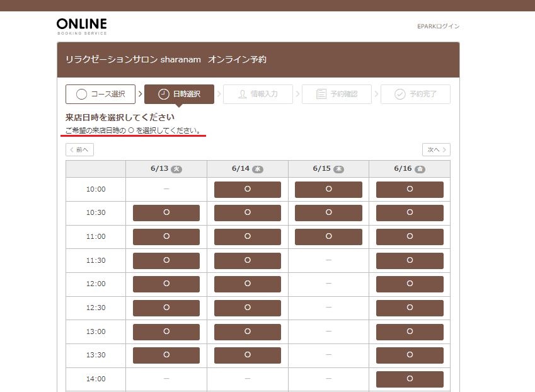535x392 pixels.
Task: Click the 情報入力 step
Action: 258,95
